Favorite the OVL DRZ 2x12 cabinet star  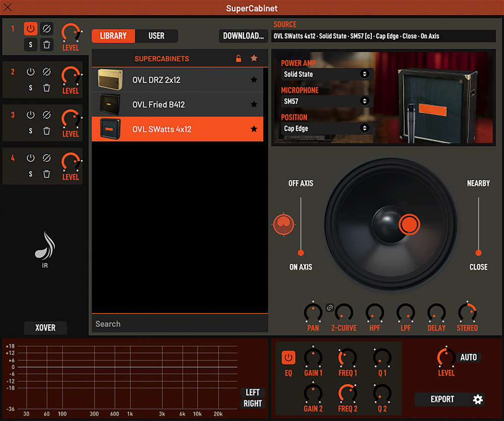(254, 80)
